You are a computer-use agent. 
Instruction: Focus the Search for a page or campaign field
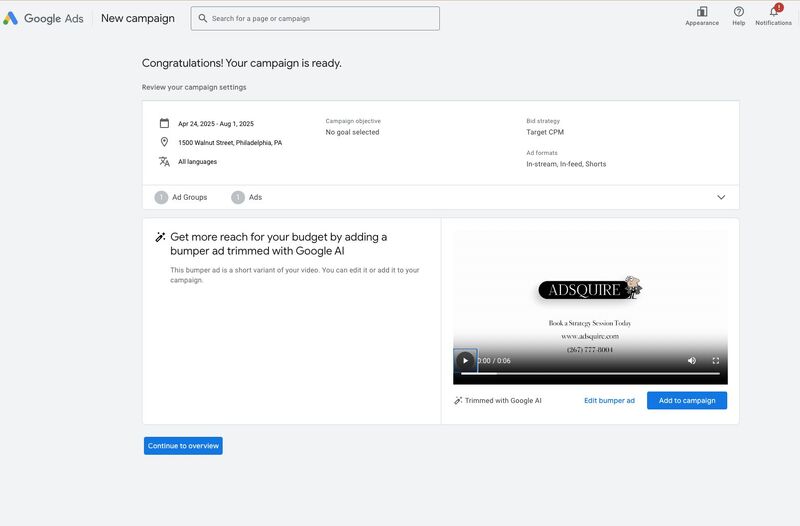tap(315, 18)
